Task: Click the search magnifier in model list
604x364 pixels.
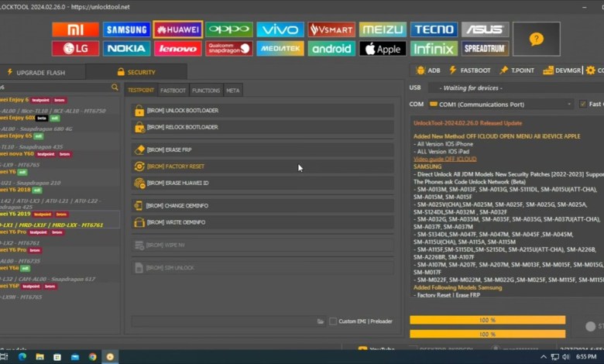Action: pyautogui.click(x=115, y=88)
